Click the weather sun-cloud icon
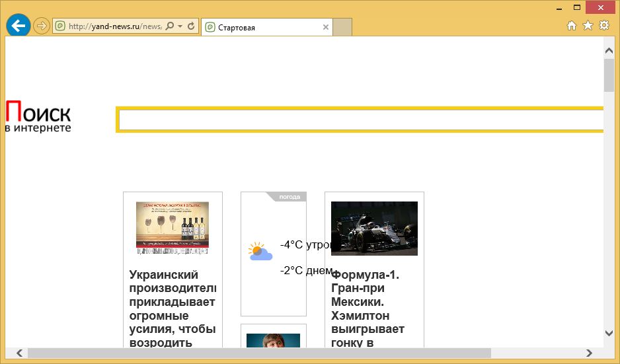This screenshot has width=620, height=364. [260, 251]
